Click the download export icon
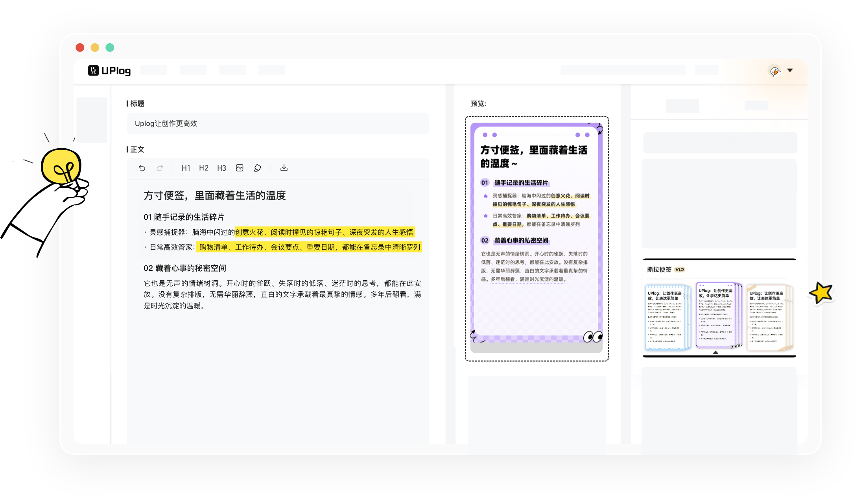Viewport: 863px width, 504px height. (284, 168)
